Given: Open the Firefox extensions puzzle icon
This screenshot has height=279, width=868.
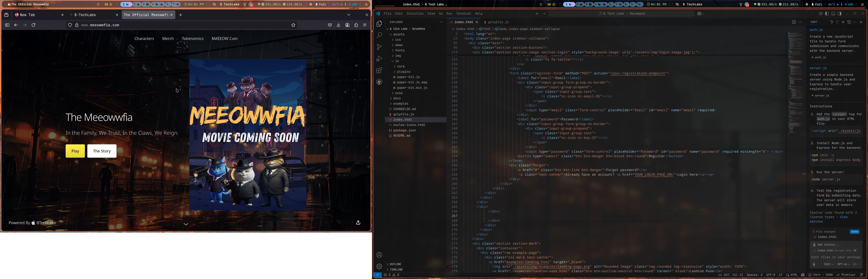Looking at the screenshot, I should (x=356, y=25).
